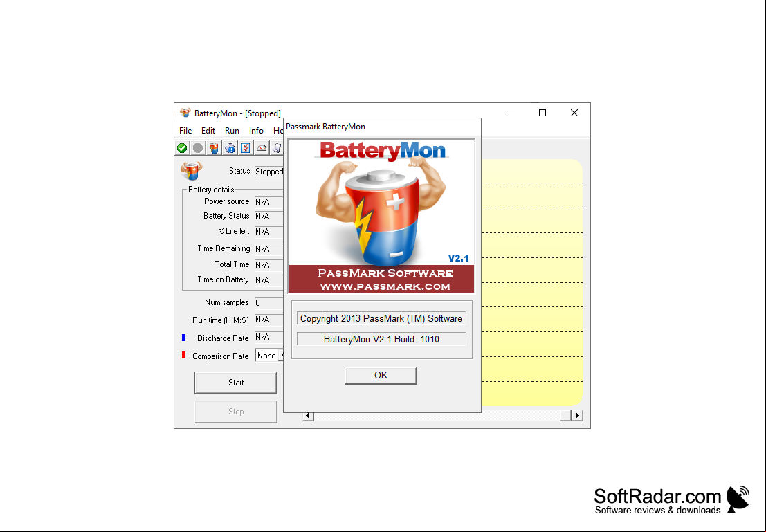Click the % Life left value field
The width and height of the screenshot is (766, 532).
tap(269, 232)
